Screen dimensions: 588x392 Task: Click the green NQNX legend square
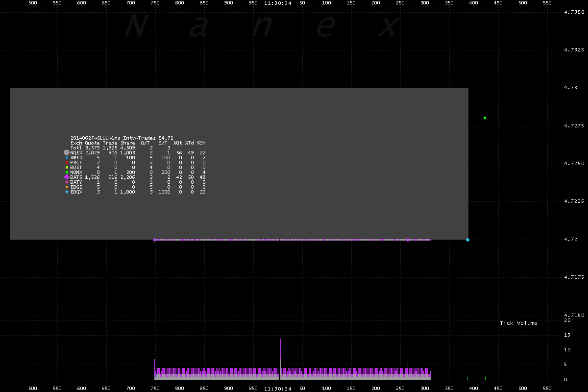tap(67, 172)
